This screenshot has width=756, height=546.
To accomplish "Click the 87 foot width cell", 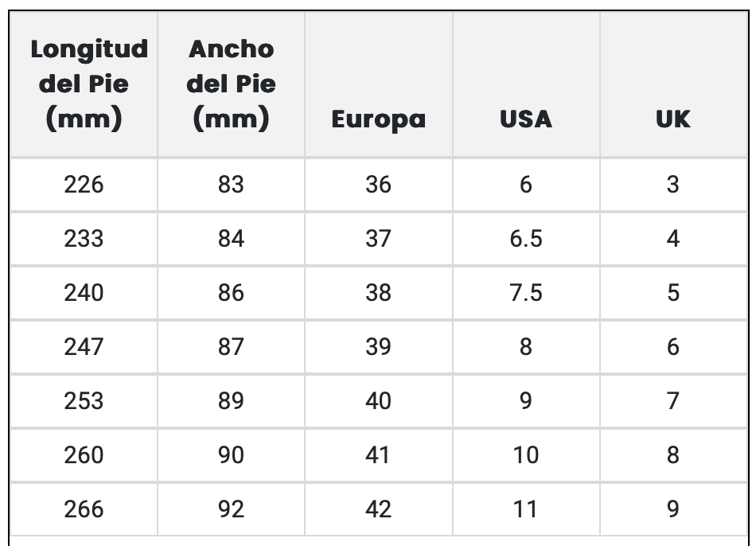I will (x=231, y=347).
